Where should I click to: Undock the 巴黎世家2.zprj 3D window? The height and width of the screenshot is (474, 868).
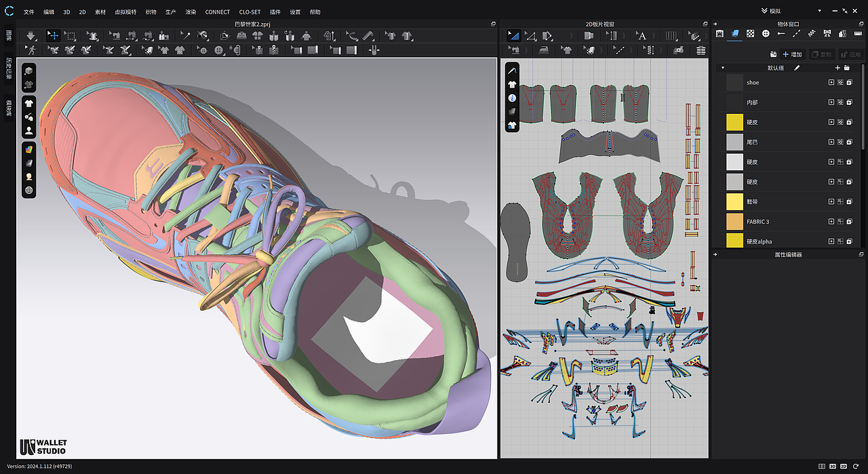coord(493,24)
